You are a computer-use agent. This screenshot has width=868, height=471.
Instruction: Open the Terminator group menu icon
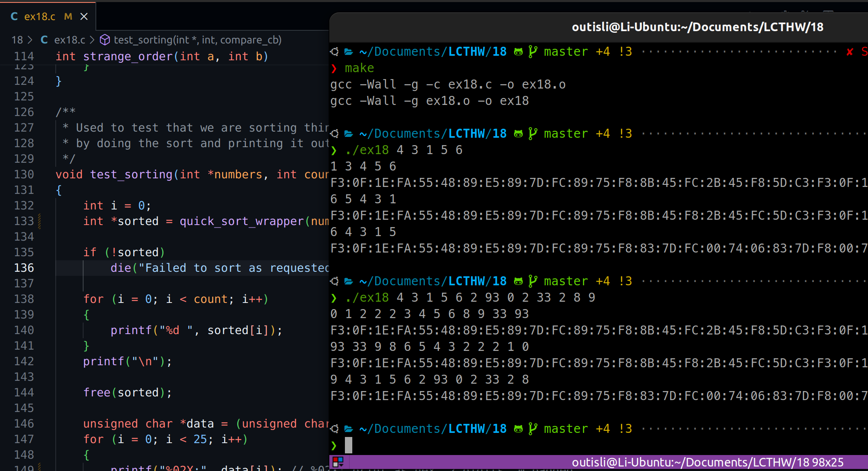coord(338,462)
